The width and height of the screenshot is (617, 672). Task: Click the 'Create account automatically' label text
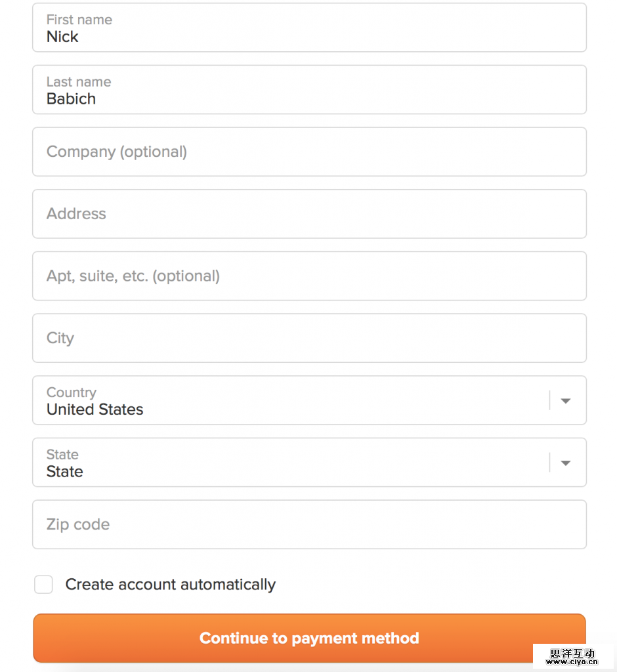(170, 585)
